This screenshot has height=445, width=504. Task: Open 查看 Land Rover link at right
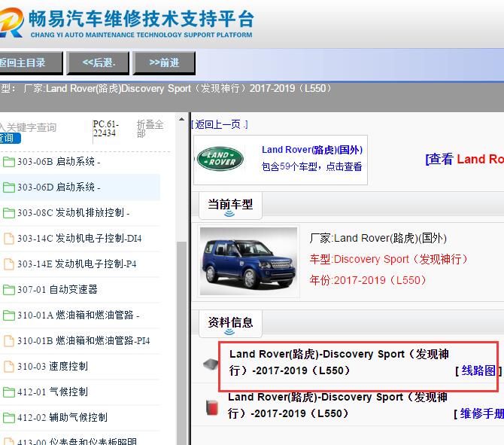pyautogui.click(x=464, y=159)
